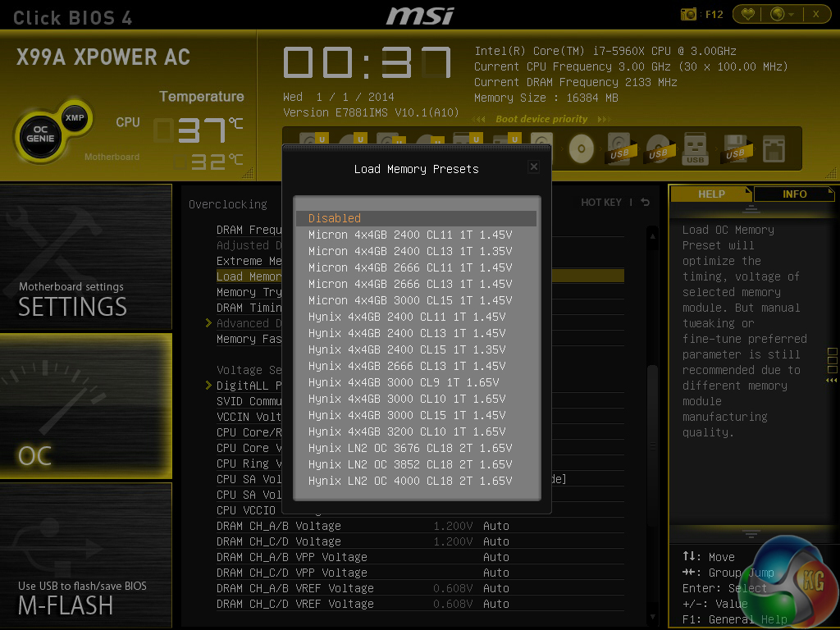The height and width of the screenshot is (630, 840).
Task: Click the right arrows beside Boot device priority
Action: coord(604,119)
